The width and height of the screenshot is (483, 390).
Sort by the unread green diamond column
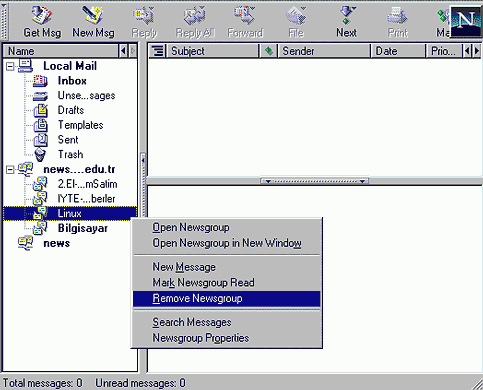(269, 51)
